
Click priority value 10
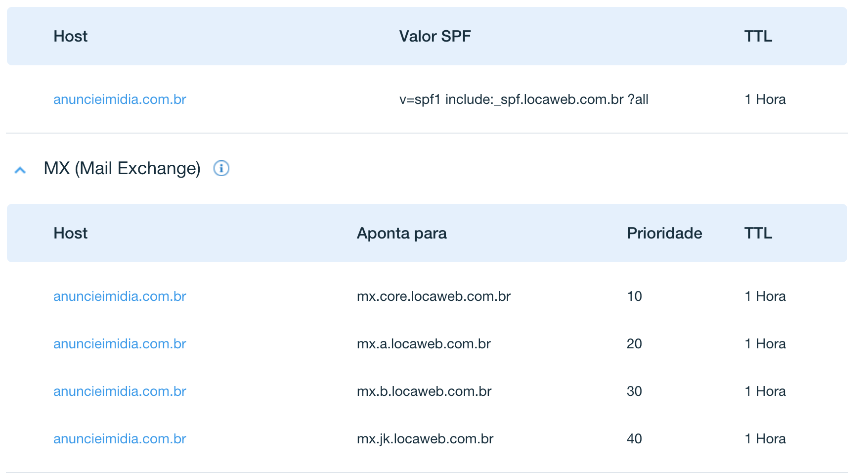(x=634, y=296)
